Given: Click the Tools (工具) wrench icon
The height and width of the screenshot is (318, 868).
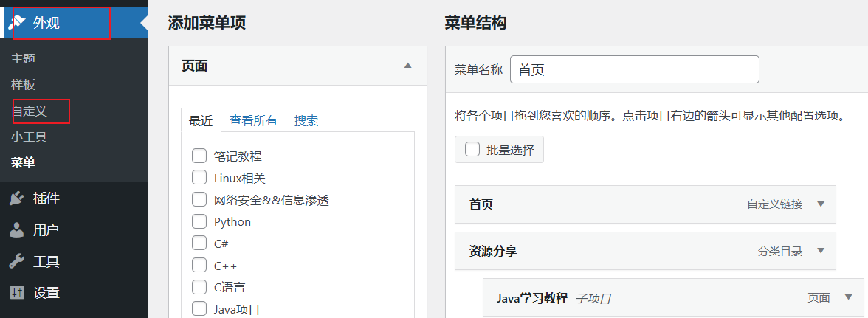Looking at the screenshot, I should pos(16,261).
